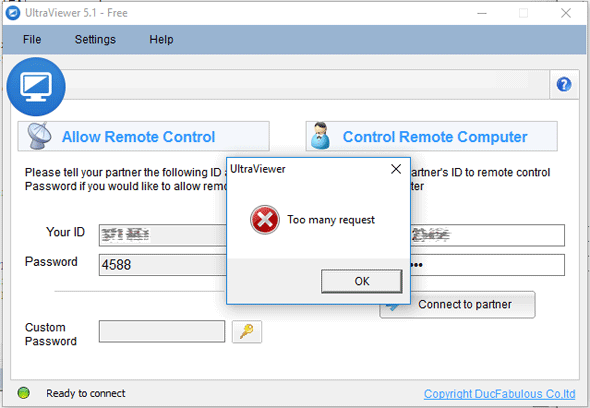Click the partner ID input field
The width and height of the screenshot is (590, 408).
pos(488,235)
